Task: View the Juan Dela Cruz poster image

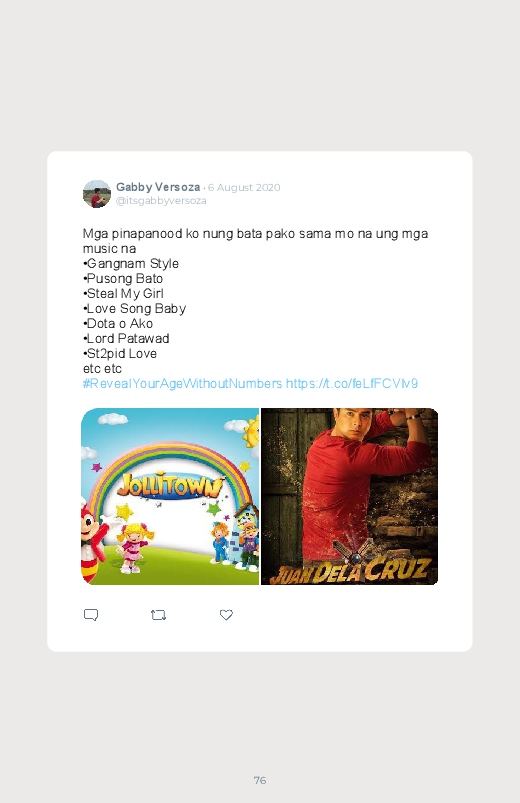Action: tap(349, 496)
